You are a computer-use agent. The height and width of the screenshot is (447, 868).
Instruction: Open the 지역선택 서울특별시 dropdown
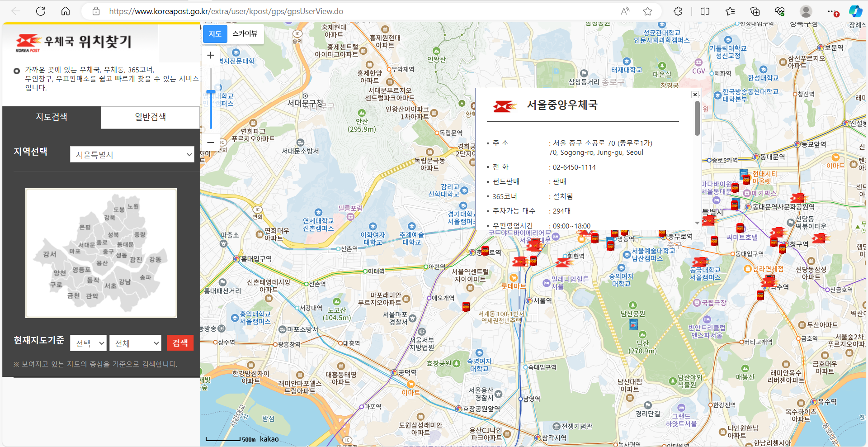click(132, 154)
